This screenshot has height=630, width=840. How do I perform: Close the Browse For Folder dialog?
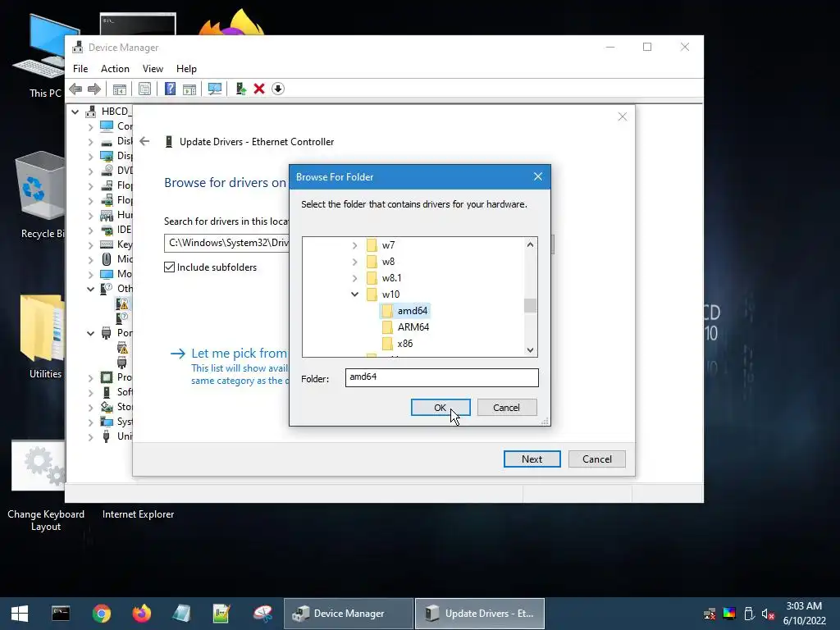click(x=538, y=177)
